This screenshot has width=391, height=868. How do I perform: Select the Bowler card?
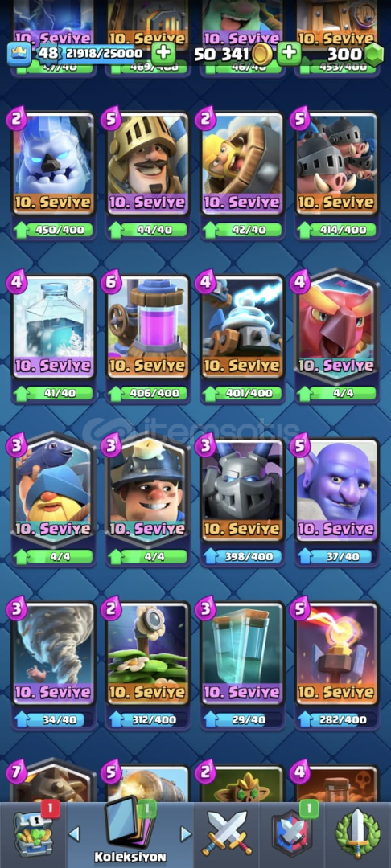coord(336,490)
